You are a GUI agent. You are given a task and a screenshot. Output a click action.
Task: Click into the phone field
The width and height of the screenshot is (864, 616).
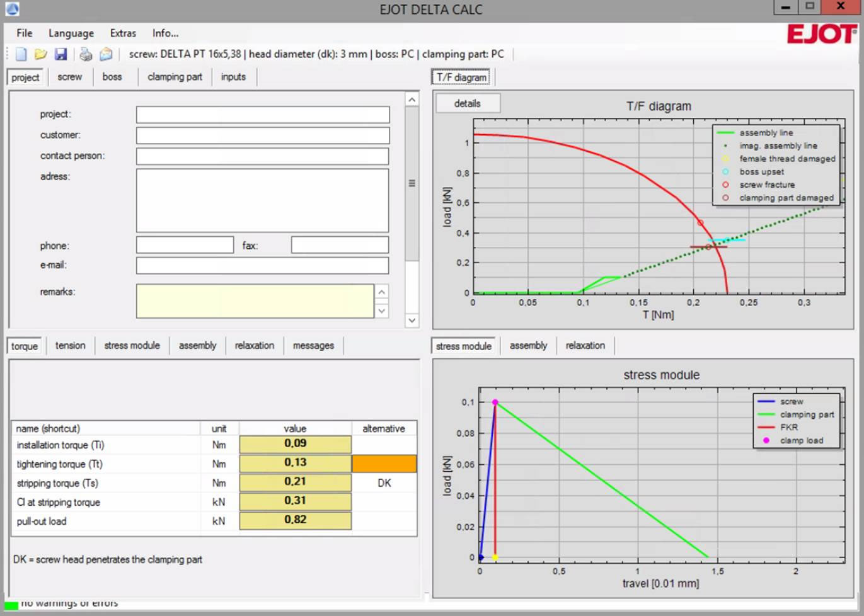(x=185, y=245)
